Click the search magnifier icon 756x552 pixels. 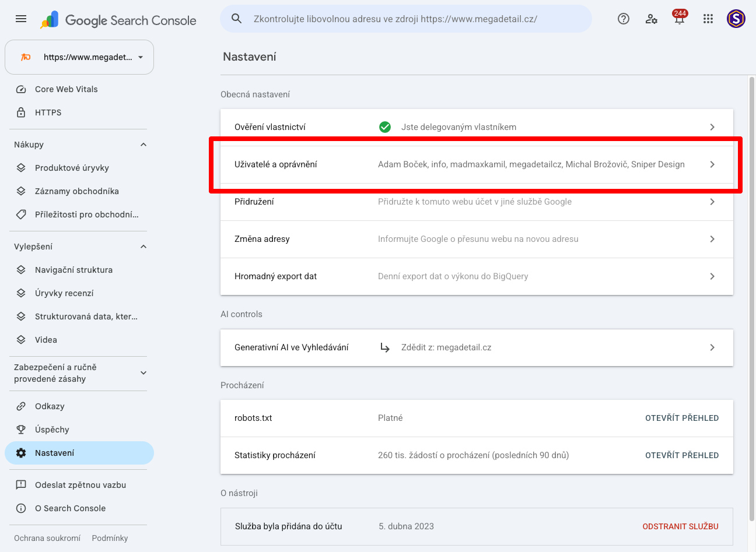pos(237,19)
